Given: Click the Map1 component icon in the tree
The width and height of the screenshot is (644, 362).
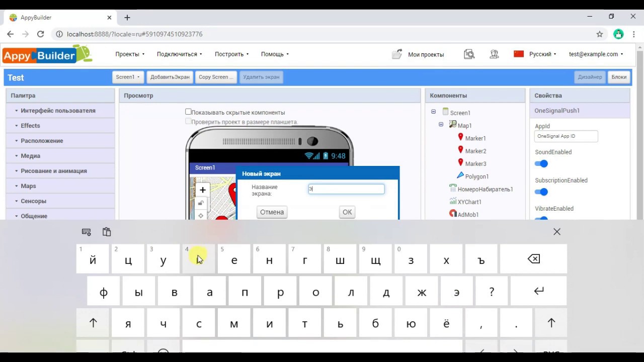Looking at the screenshot, I should point(453,124).
